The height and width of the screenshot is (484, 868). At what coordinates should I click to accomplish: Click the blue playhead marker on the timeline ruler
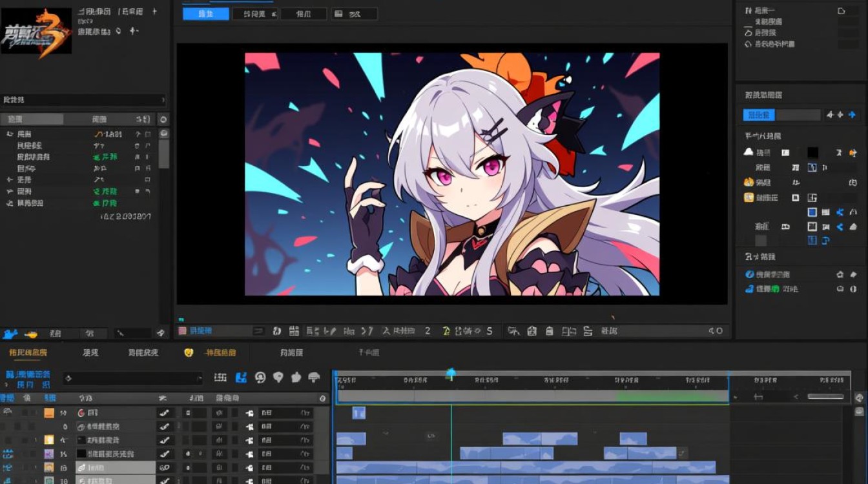451,373
